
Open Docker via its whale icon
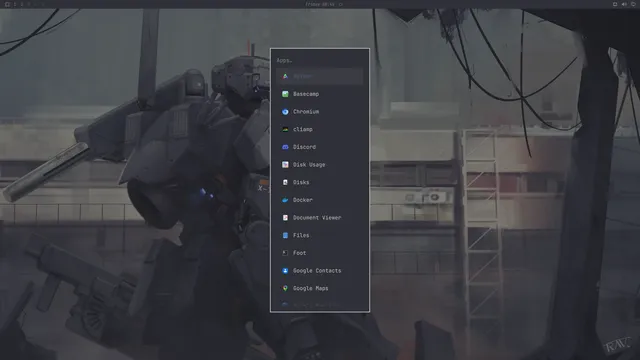(x=285, y=200)
